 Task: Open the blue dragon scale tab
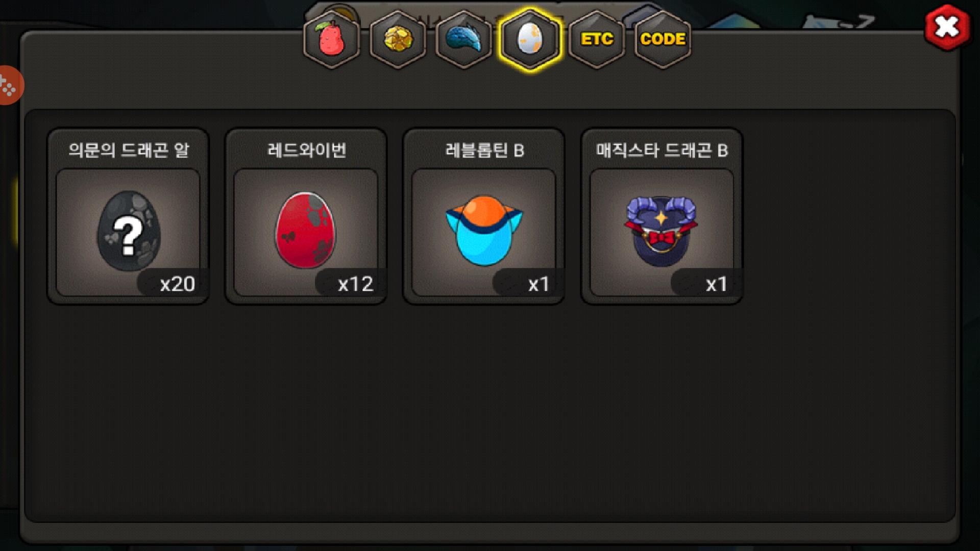(x=463, y=39)
